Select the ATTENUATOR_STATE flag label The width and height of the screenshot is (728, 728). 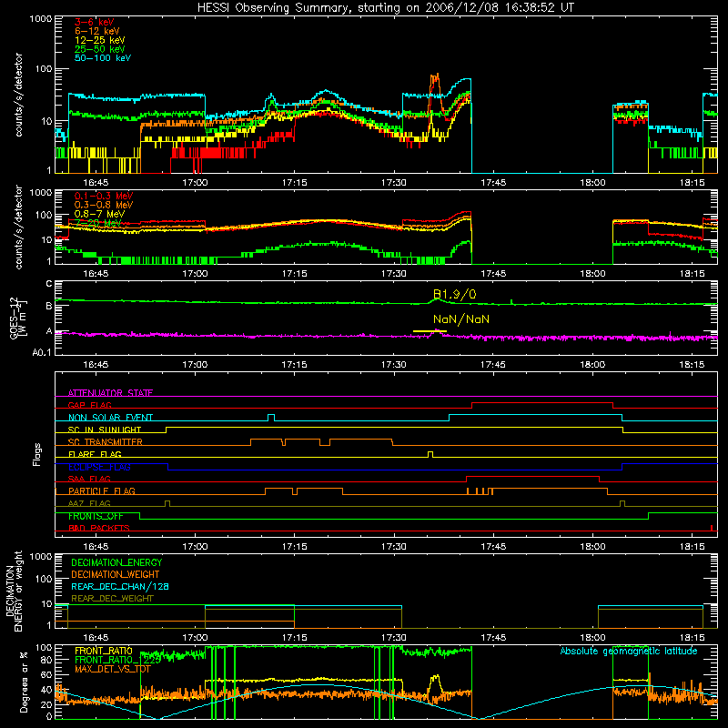[x=110, y=393]
